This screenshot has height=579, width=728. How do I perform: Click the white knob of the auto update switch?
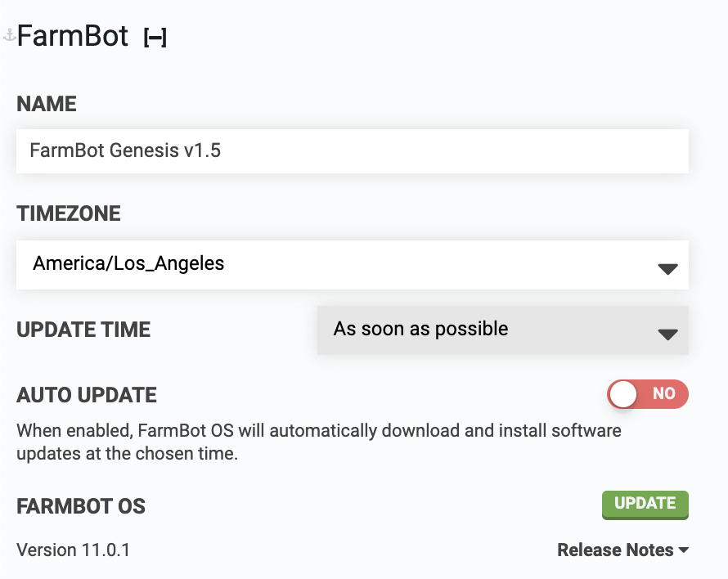(x=623, y=394)
